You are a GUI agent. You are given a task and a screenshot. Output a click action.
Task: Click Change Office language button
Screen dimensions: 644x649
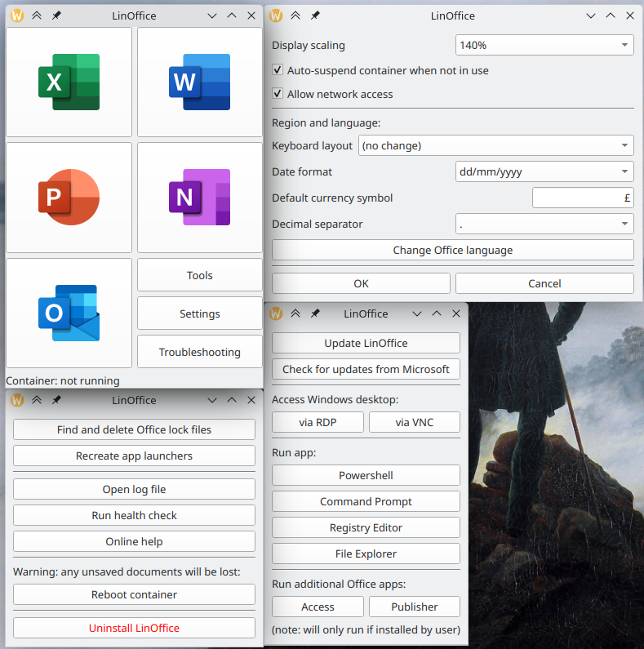[x=453, y=250]
